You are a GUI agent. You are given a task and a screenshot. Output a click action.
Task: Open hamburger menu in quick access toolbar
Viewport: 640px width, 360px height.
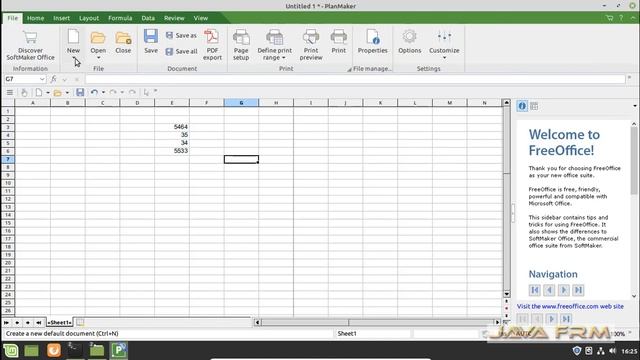point(10,93)
